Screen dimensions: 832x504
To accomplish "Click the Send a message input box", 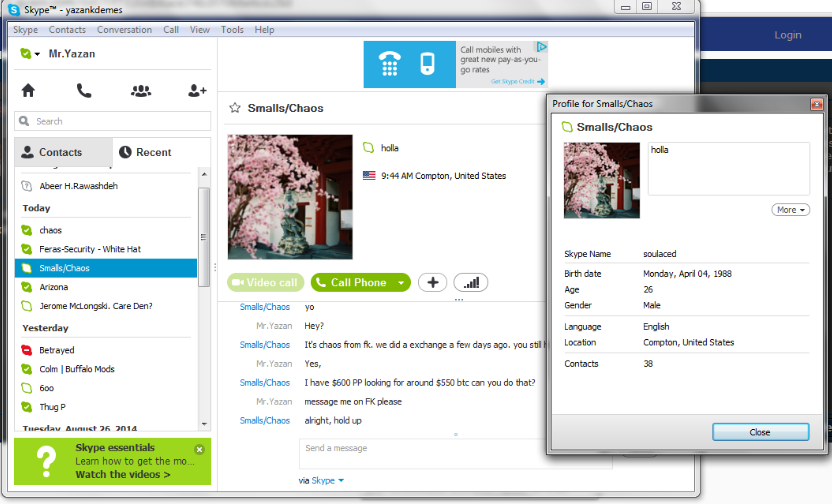I will click(455, 453).
